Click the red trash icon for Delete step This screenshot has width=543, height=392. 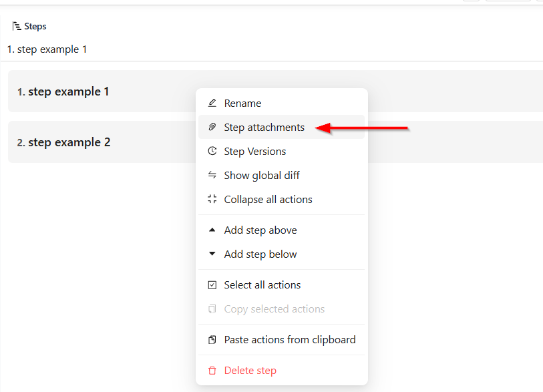tap(212, 371)
